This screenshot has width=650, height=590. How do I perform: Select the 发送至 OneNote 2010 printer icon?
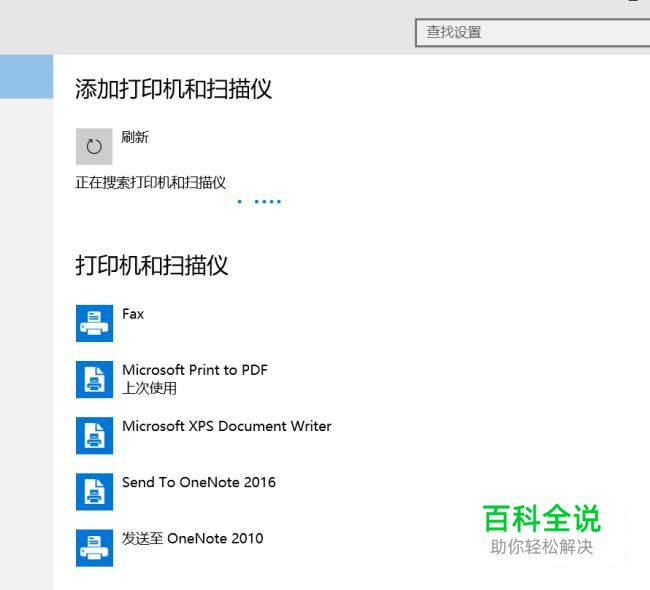tap(95, 548)
